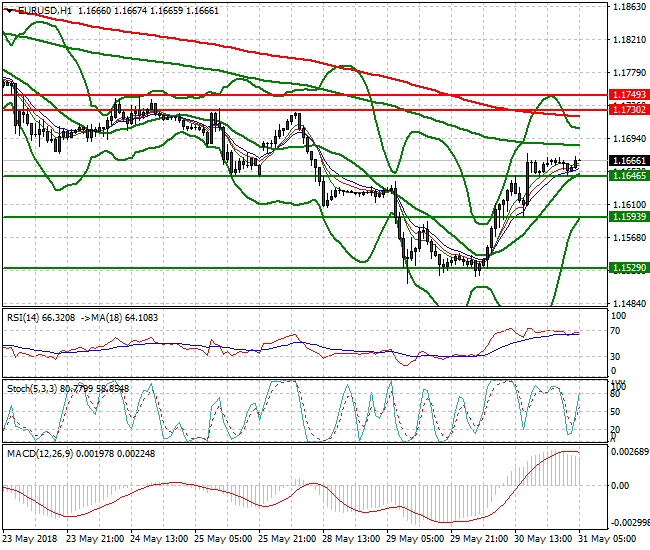This screenshot has height=550, width=650.
Task: Click the 29 May 05:00 time label
Action: (x=415, y=539)
